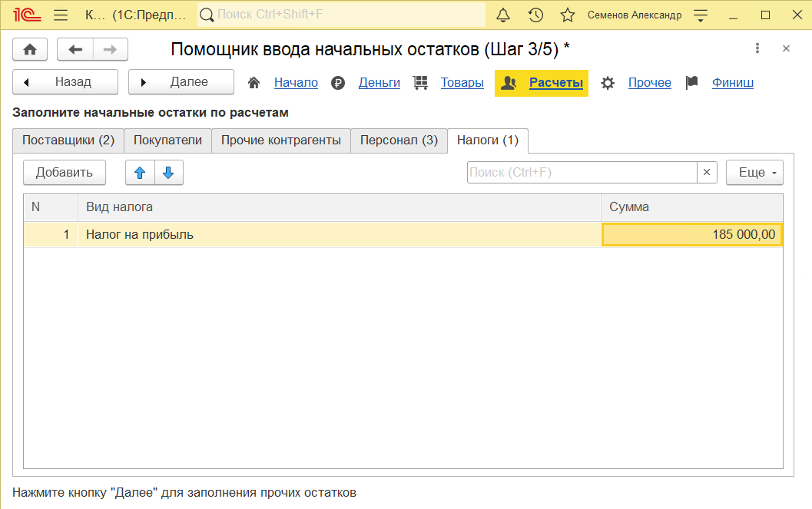
Task: Open service settings menu beside username
Action: point(700,15)
